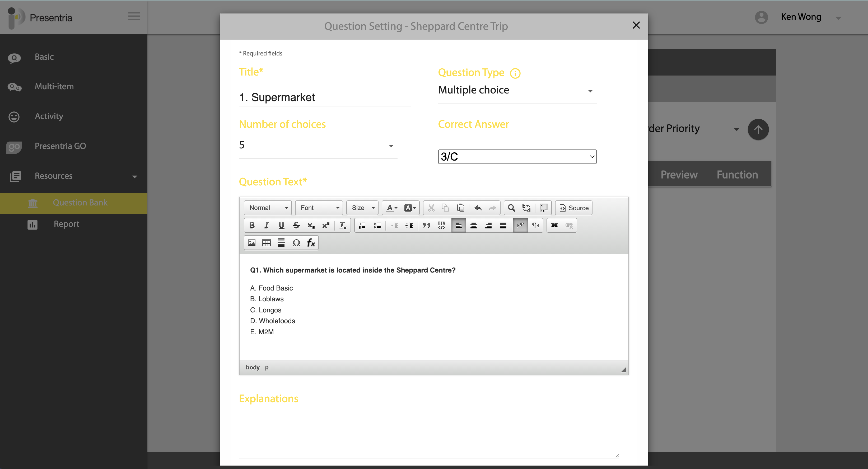This screenshot has width=868, height=469.
Task: Remove hyperlink with unlink icon
Action: point(569,226)
